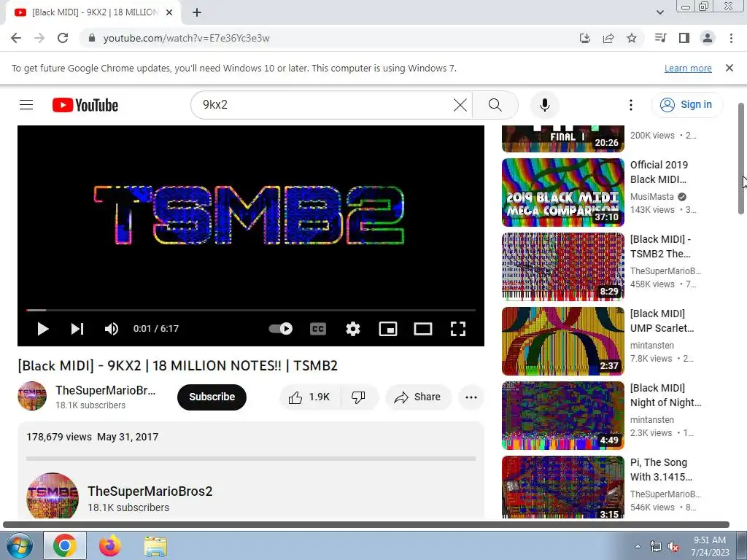Click Learn more about Chrome updates
This screenshot has height=560, width=747.
(x=688, y=68)
